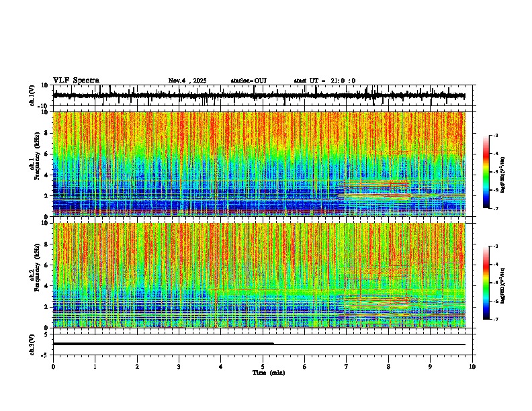Click the time axis tick label '4'
The image size is (532, 411).
pos(221,367)
